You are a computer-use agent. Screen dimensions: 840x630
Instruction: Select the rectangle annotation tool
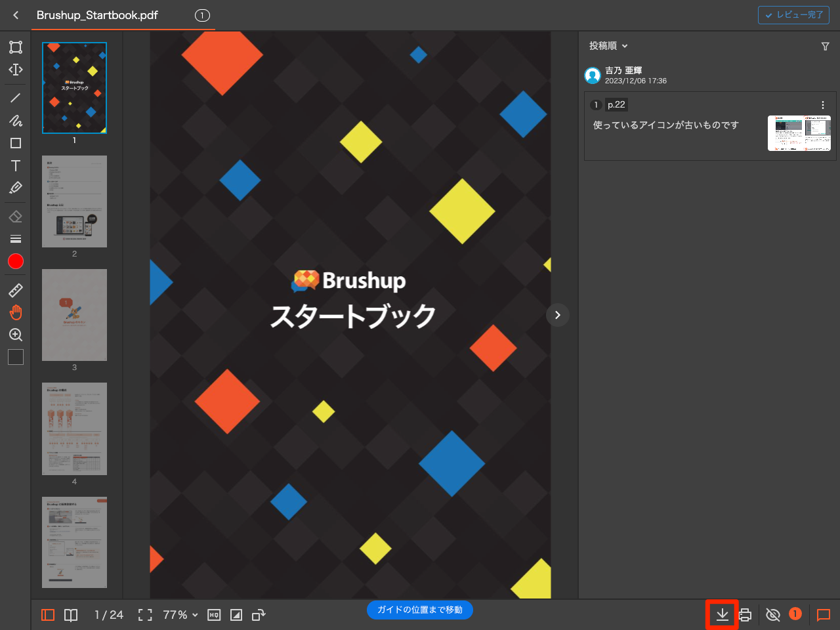(x=15, y=142)
